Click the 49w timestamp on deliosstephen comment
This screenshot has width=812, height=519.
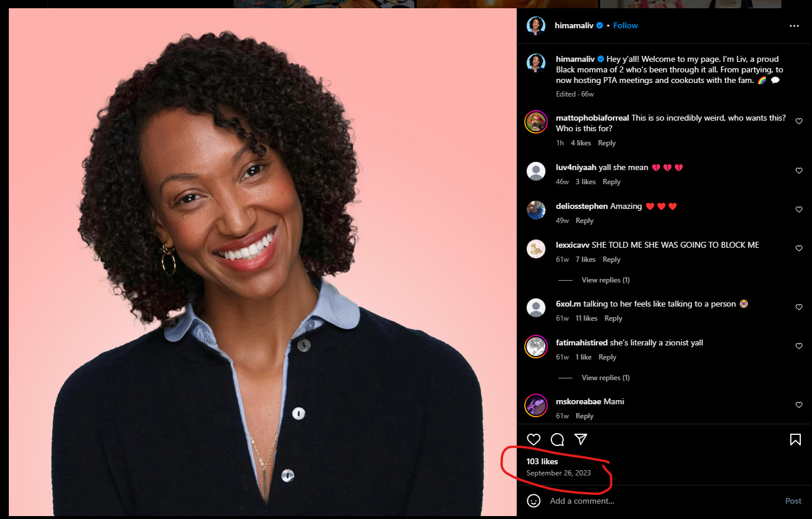(x=563, y=221)
